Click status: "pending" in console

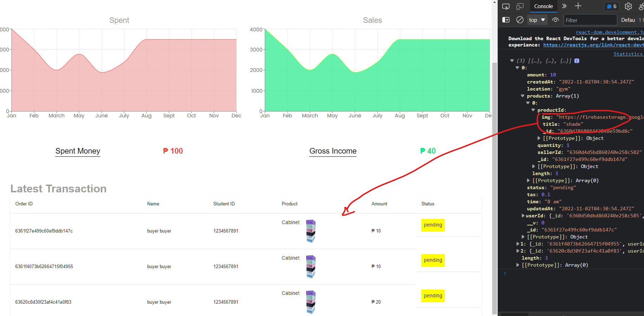(551, 187)
